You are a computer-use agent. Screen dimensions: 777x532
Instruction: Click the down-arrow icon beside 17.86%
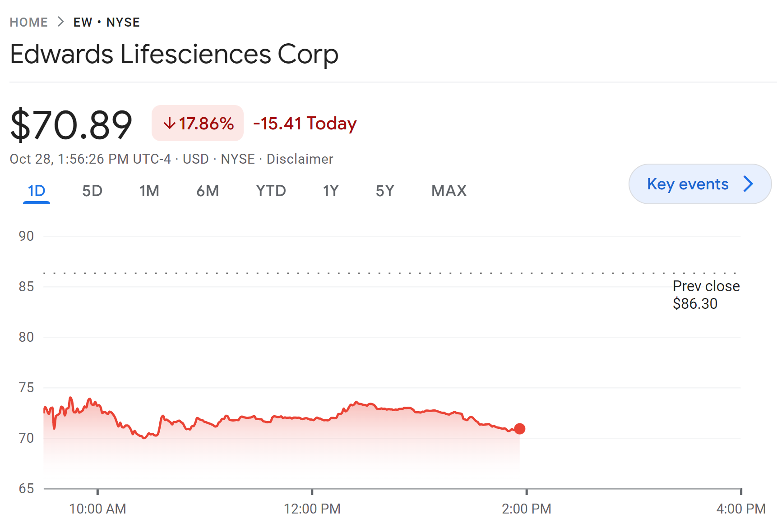pyautogui.click(x=169, y=123)
